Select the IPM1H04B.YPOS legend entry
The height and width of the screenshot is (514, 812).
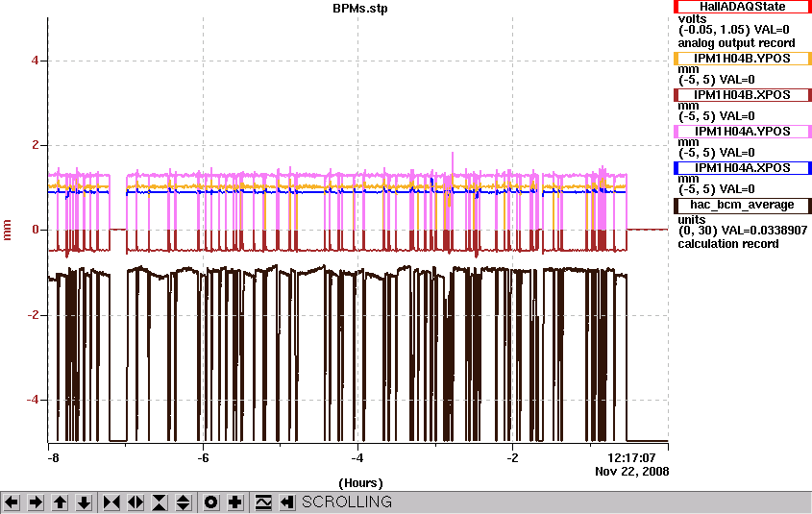click(x=743, y=59)
